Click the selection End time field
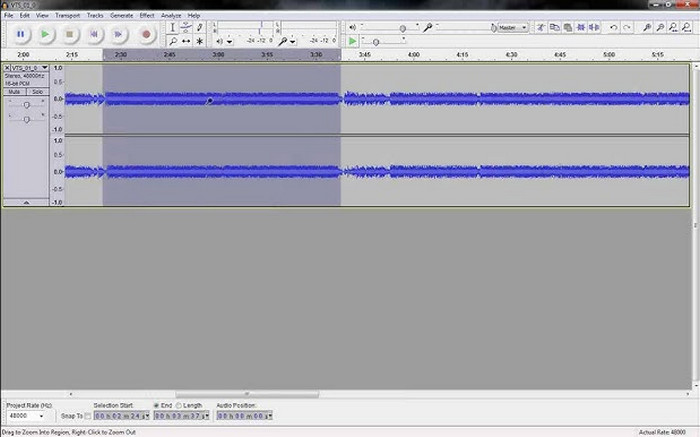Viewport: 700px width, 437px height. (x=182, y=416)
